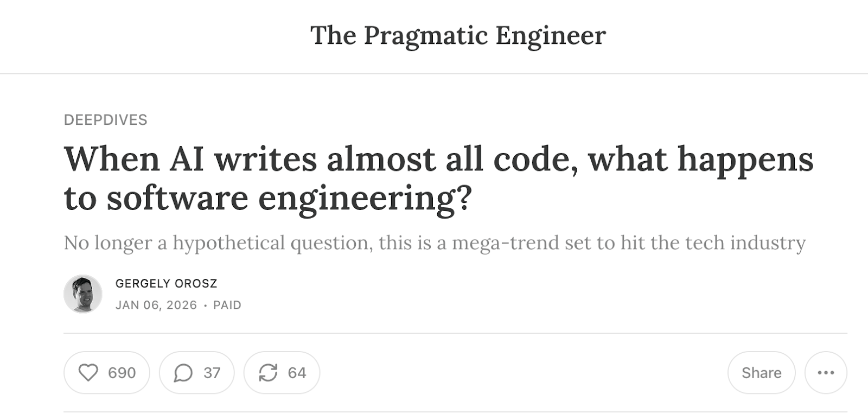This screenshot has height=420, width=868.
Task: Open the three-dot more options menu
Action: 825,373
